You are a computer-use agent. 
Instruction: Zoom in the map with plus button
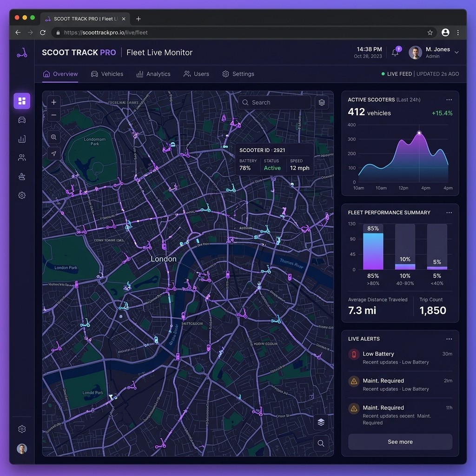click(54, 102)
